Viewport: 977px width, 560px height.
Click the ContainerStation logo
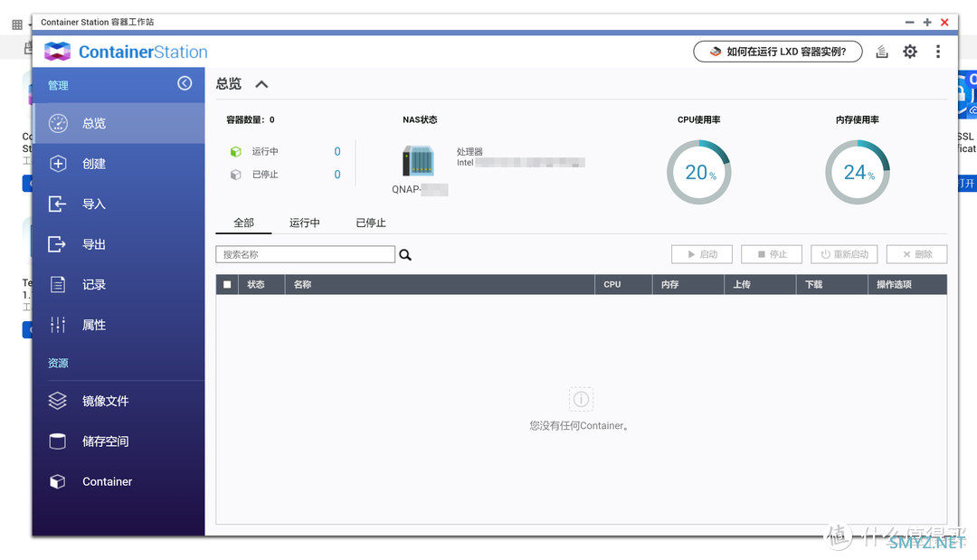[x=126, y=52]
